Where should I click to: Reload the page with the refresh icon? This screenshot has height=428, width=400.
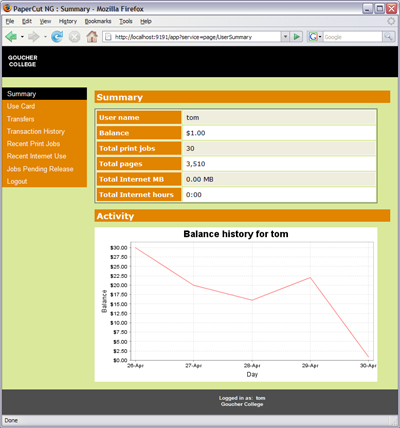pyautogui.click(x=57, y=36)
